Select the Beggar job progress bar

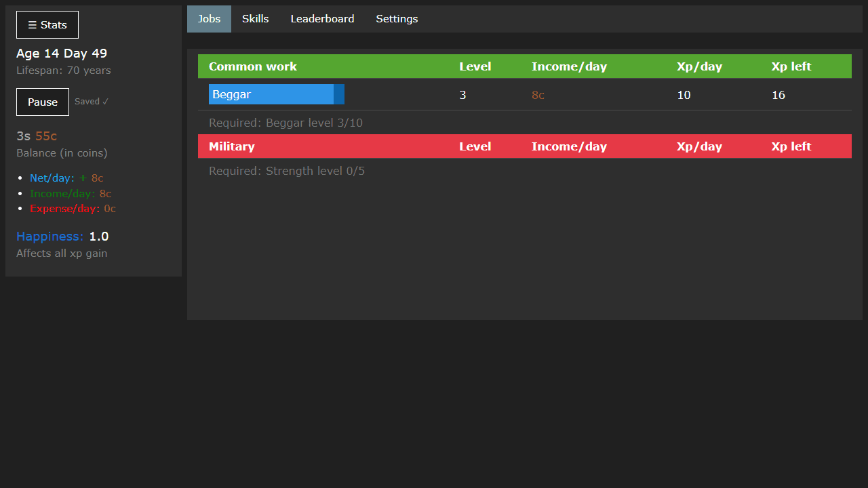(277, 94)
